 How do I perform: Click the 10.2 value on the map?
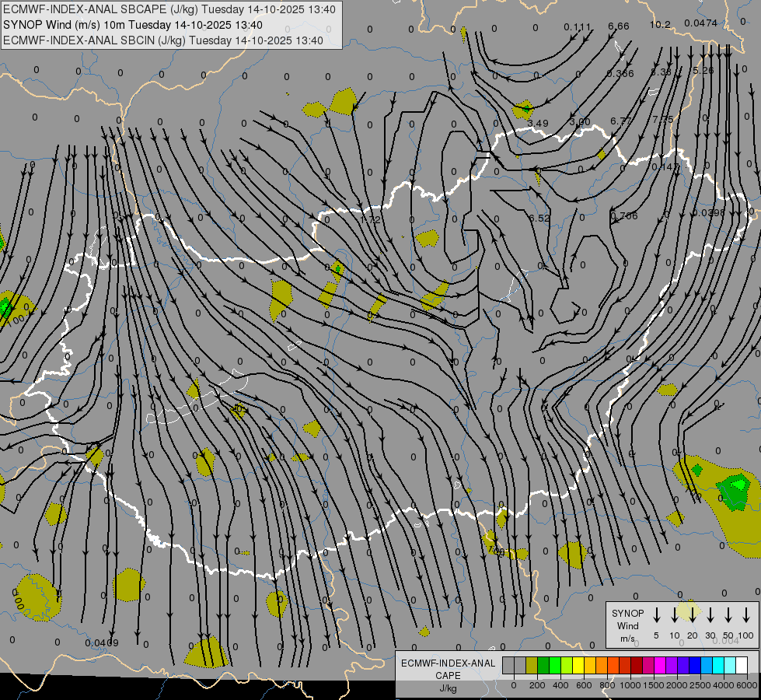pos(660,24)
